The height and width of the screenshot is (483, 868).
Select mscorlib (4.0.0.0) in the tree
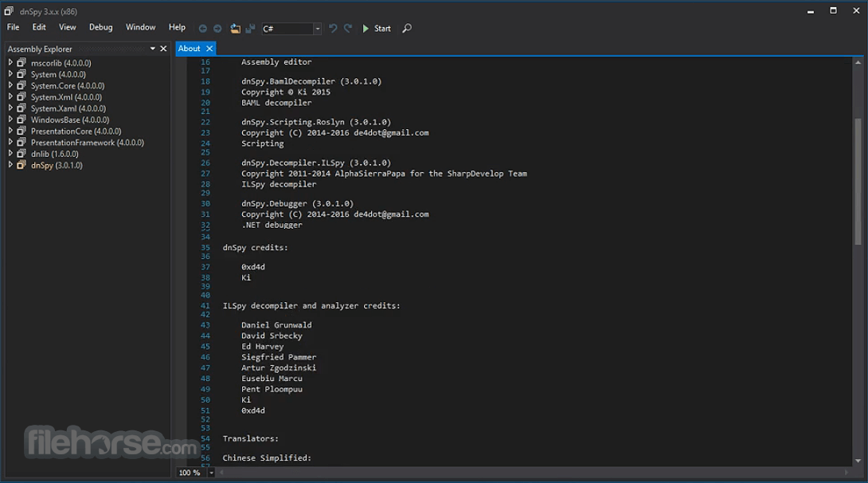click(61, 63)
